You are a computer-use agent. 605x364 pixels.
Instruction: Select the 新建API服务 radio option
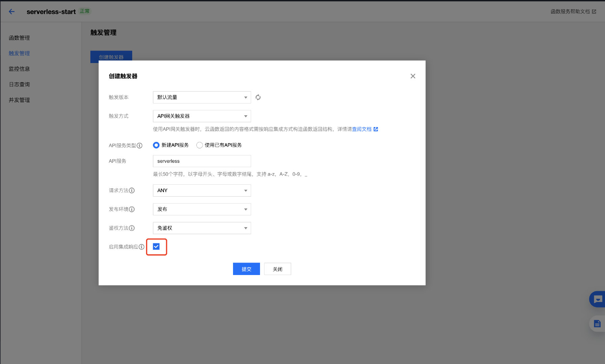click(x=156, y=145)
